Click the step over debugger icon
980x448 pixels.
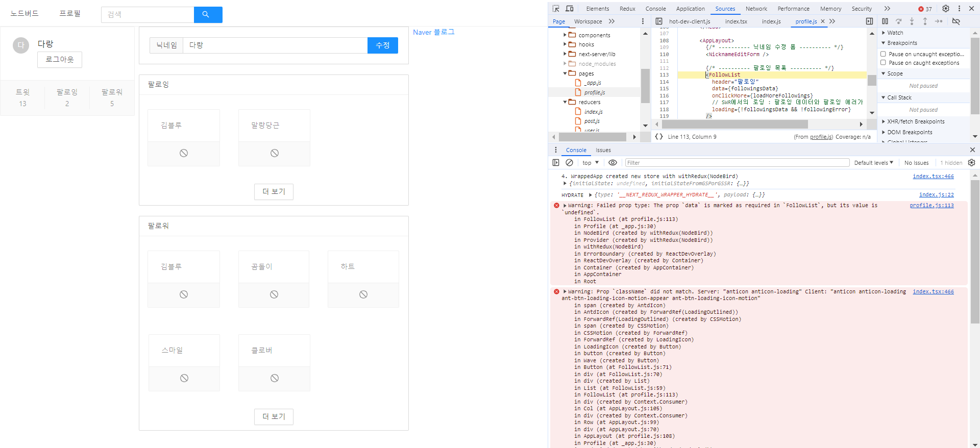[x=899, y=21]
